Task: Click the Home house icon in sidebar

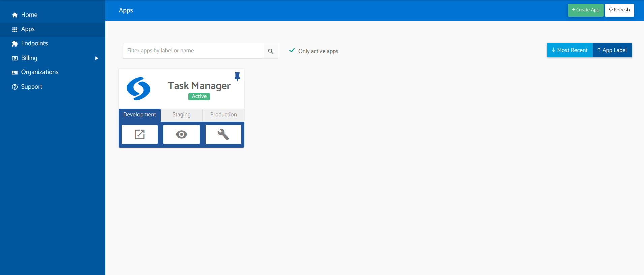Action: [x=15, y=15]
